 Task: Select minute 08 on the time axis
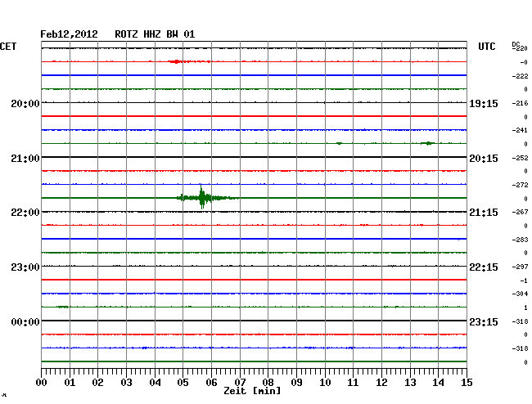tap(268, 382)
